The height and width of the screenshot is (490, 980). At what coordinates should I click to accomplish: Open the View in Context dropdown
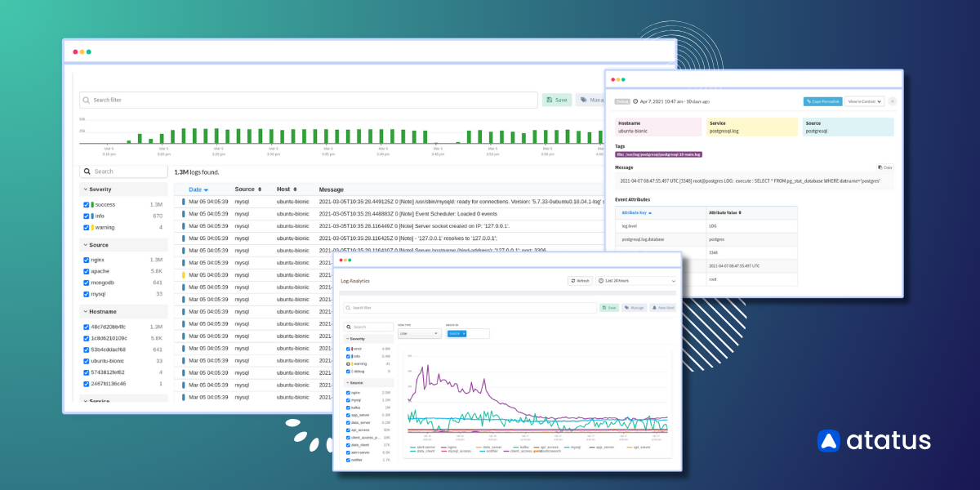pos(866,101)
